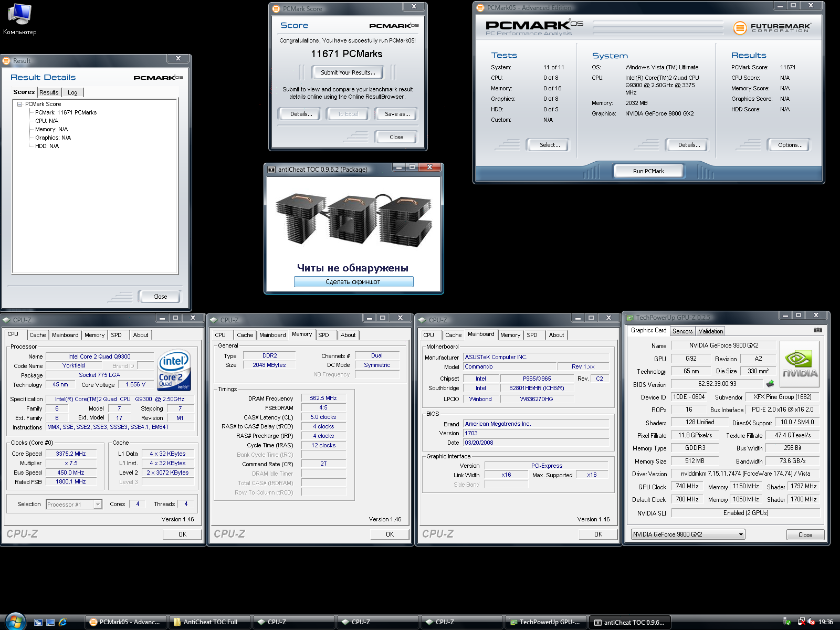The image size is (840, 630).
Task: Click the antiCheat TOC title bar icon
Action: tap(271, 170)
